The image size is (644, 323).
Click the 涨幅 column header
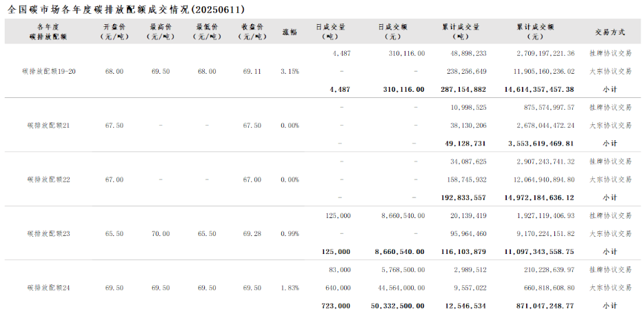[x=290, y=32]
